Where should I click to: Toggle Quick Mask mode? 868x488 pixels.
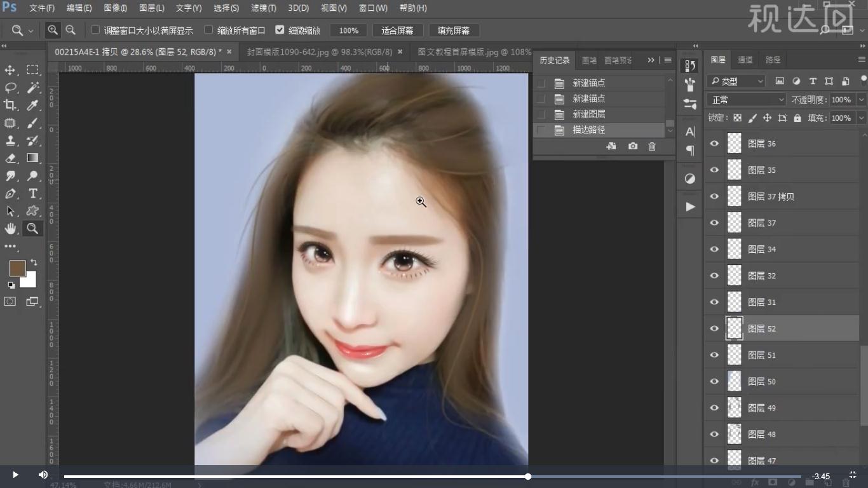click(10, 302)
